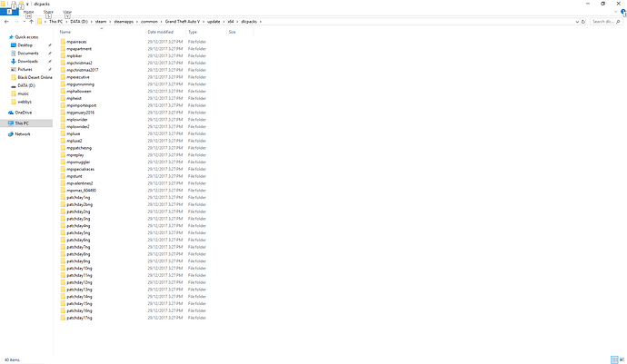Click Grand Theft Auto V breadcrumb segment

[x=183, y=22]
